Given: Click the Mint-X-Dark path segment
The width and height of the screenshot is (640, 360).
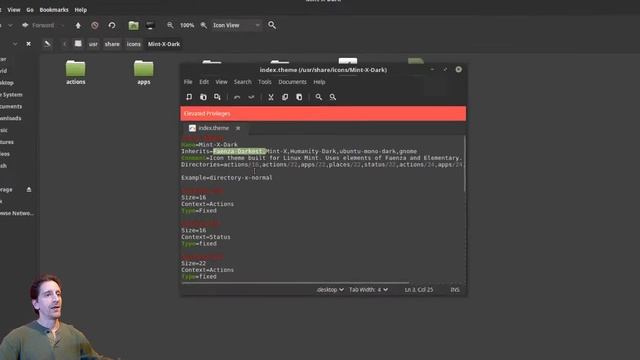Looking at the screenshot, I should 164,44.
